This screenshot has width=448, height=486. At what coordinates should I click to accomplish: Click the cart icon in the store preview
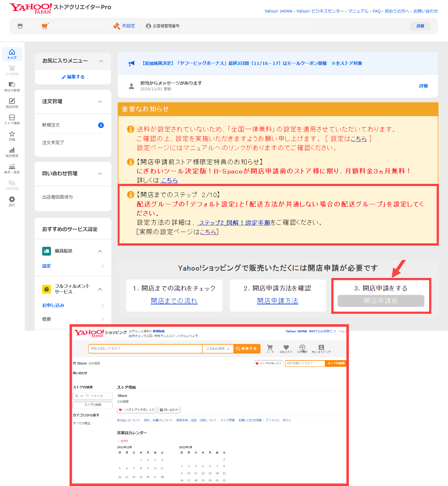point(270,347)
